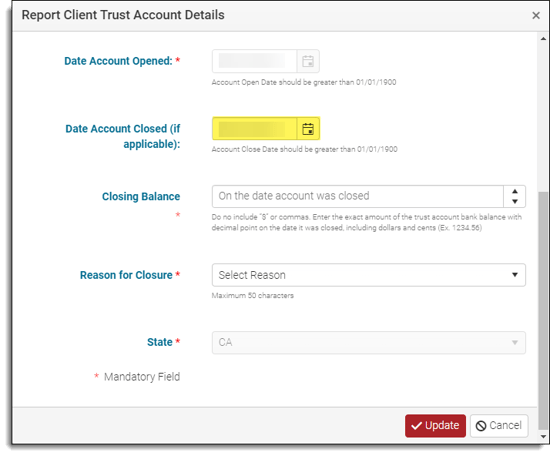Click the checkmark icon on Update
550x456 pixels.
(x=416, y=426)
